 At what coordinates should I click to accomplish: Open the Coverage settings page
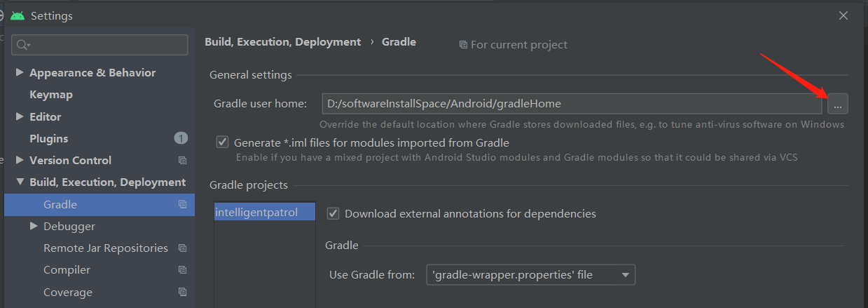point(68,292)
